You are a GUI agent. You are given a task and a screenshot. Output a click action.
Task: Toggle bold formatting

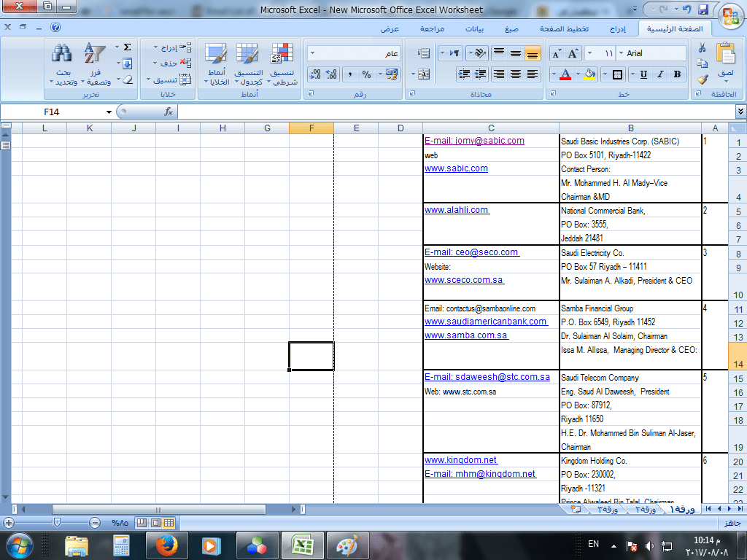click(x=677, y=74)
